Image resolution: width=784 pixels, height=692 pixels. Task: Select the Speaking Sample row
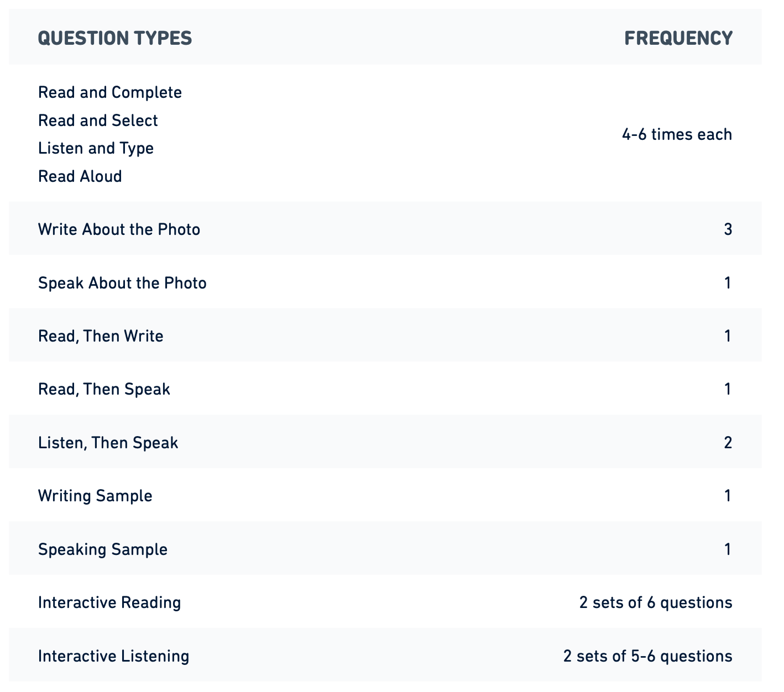[x=385, y=549]
